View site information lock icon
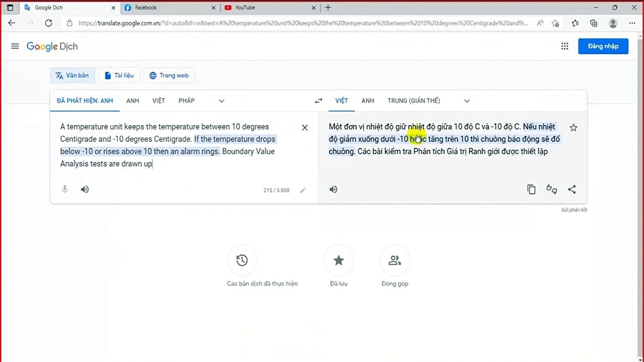The width and height of the screenshot is (644, 362). coord(69,23)
